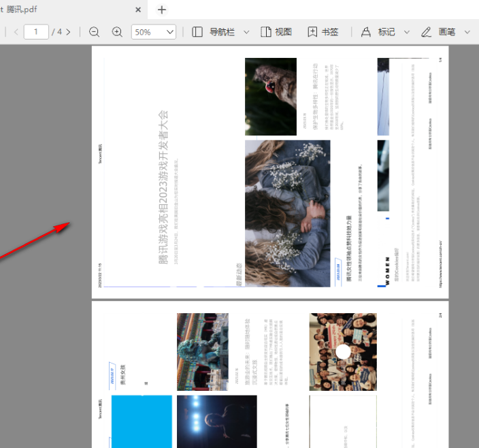Expand the 标记 options arrow
479x448 pixels.
pyautogui.click(x=407, y=32)
